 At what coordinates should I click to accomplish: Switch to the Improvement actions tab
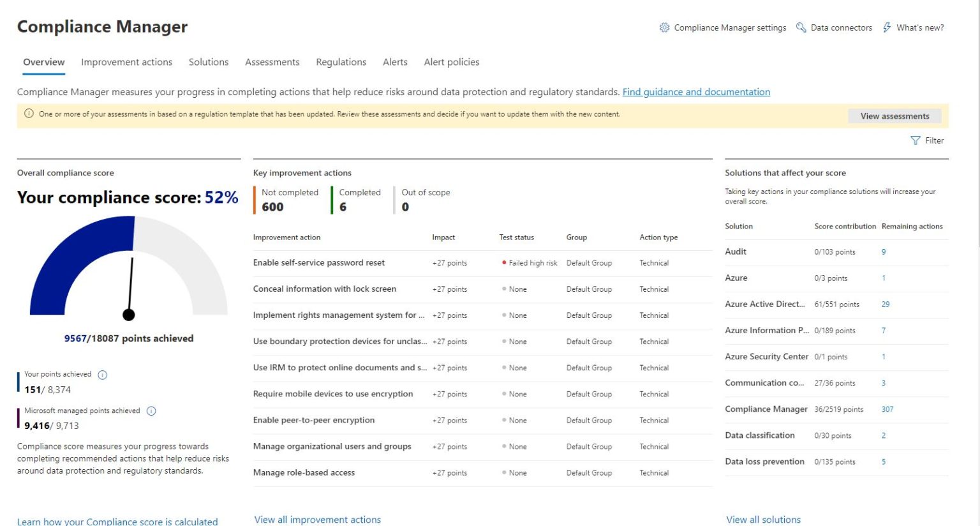click(x=126, y=62)
